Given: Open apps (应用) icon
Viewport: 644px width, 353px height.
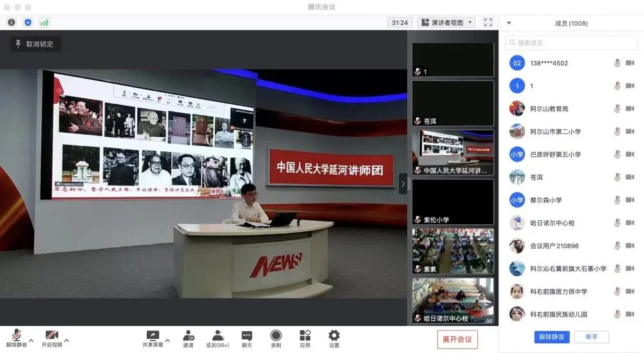Looking at the screenshot, I should [x=305, y=339].
